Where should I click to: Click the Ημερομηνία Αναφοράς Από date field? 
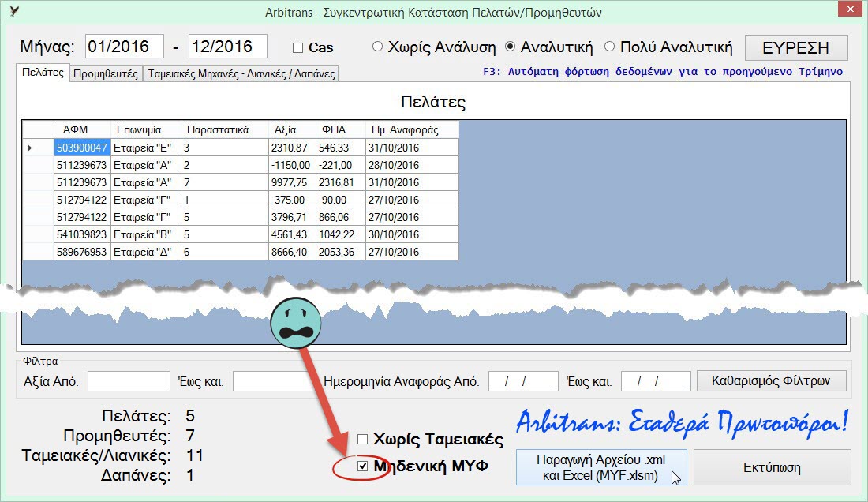click(x=524, y=381)
